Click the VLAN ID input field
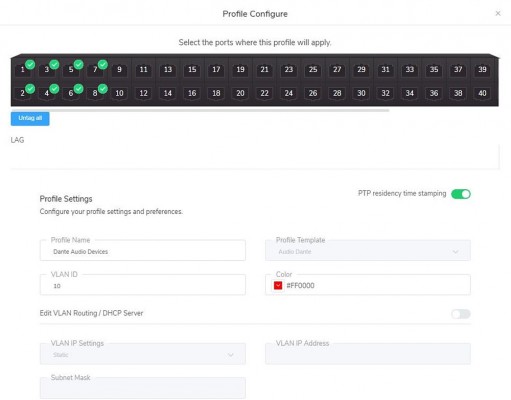The height and width of the screenshot is (400, 511). [143, 285]
